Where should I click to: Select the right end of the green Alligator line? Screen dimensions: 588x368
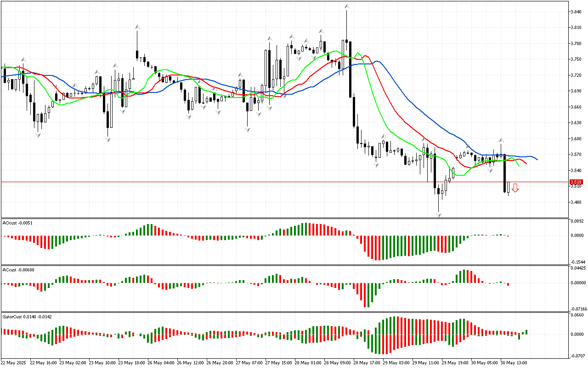coord(519,166)
